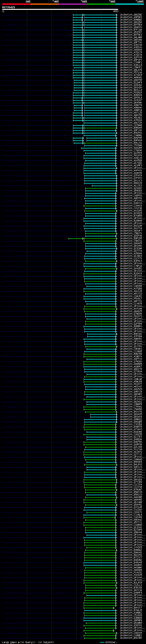Click the red ~20% identity color segment
146x644 pixels.
16,4
